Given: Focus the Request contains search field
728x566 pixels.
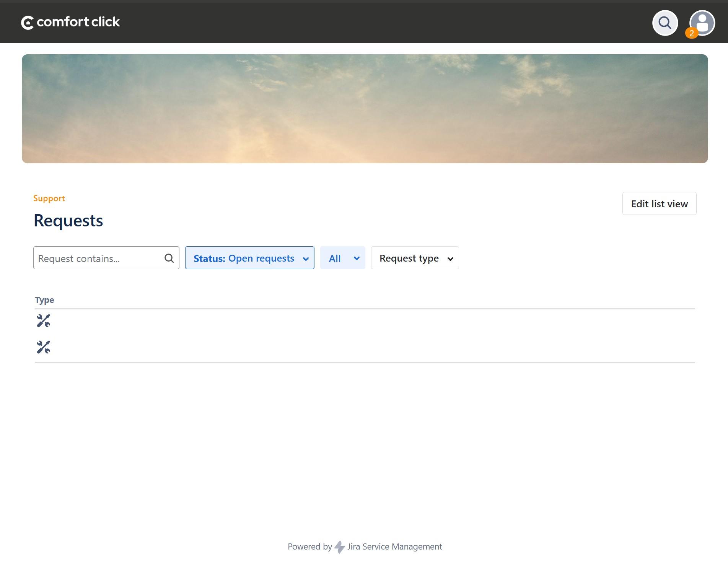Looking at the screenshot, I should point(99,258).
